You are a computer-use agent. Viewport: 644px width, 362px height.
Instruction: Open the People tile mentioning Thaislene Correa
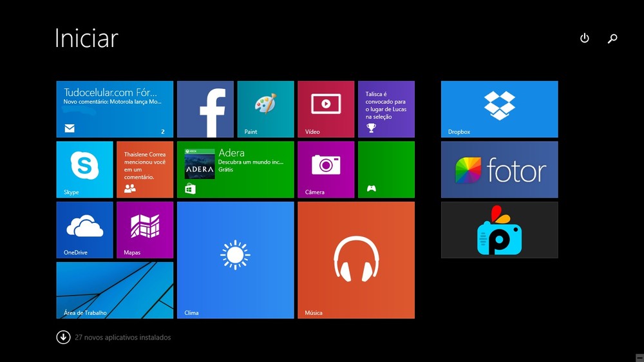coord(145,169)
